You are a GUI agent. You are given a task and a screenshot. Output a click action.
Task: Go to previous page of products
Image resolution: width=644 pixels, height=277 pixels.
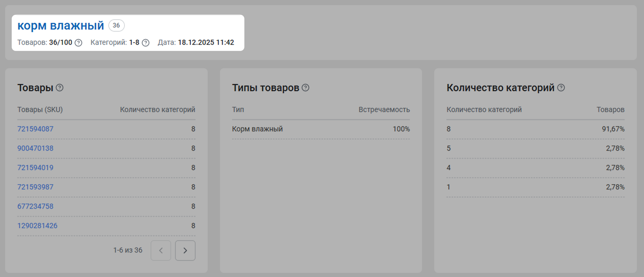[x=161, y=251]
